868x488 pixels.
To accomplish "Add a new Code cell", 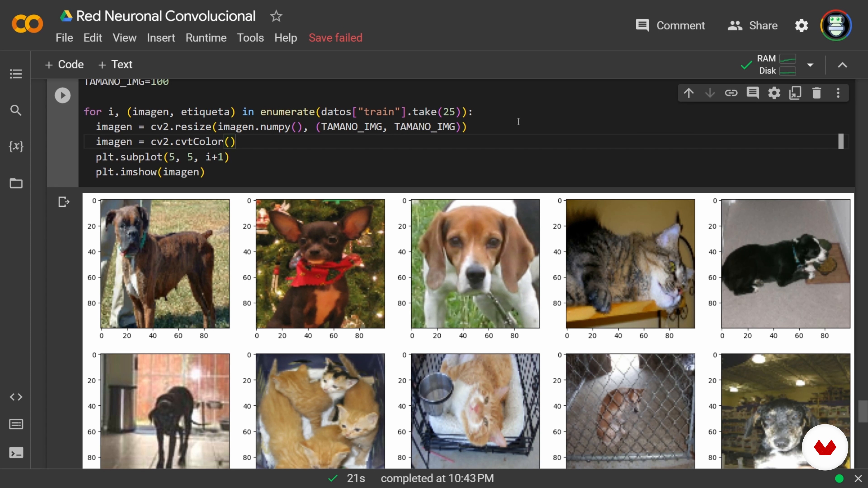I will [64, 64].
